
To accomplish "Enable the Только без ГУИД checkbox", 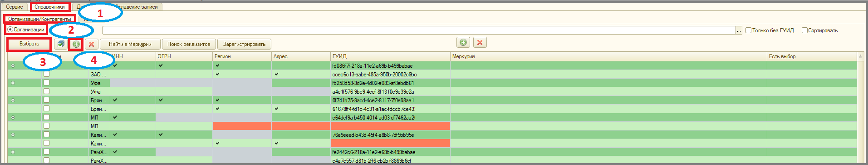I will (x=749, y=30).
